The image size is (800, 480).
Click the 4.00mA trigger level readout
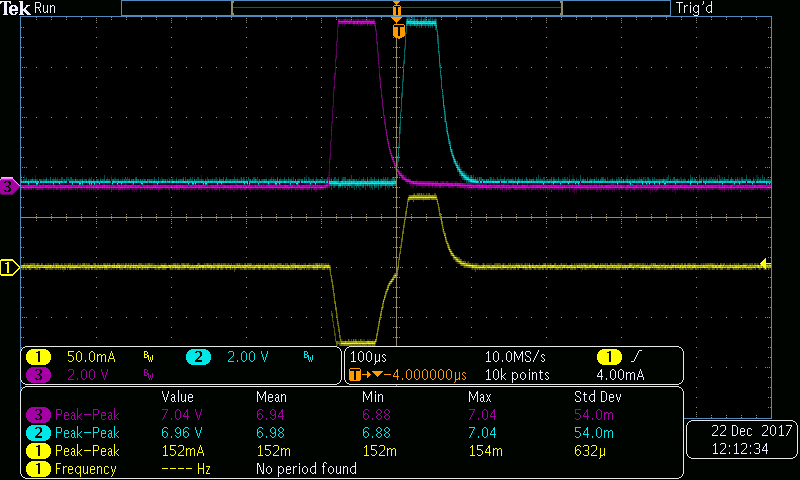click(622, 375)
